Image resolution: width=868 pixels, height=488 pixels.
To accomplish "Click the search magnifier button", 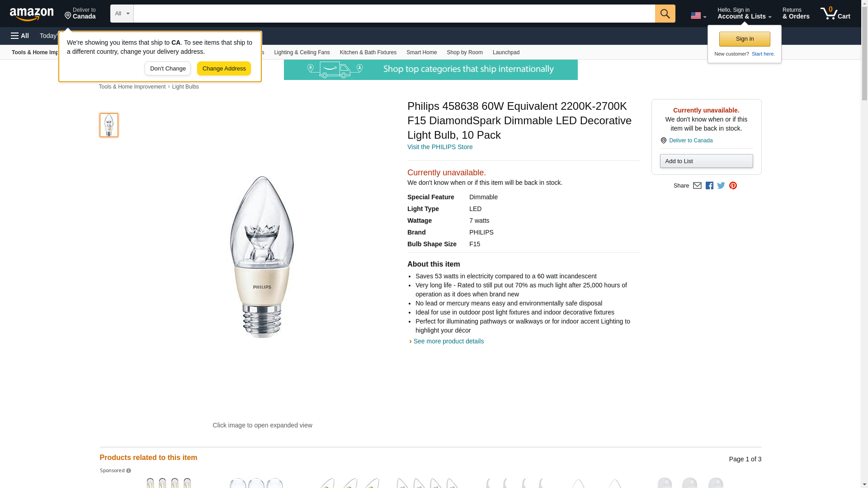I will click(x=665, y=14).
